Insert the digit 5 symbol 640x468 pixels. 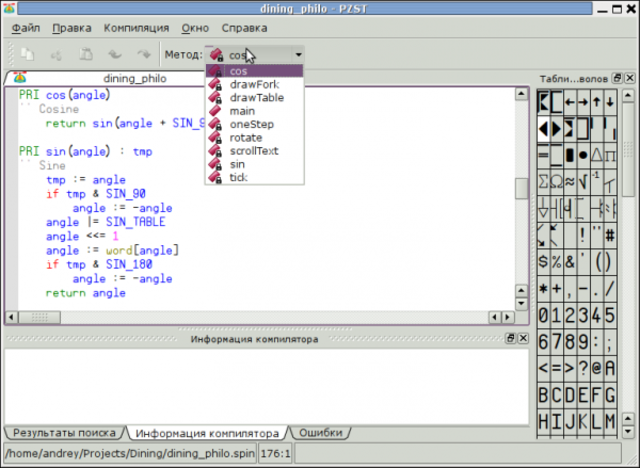610,315
